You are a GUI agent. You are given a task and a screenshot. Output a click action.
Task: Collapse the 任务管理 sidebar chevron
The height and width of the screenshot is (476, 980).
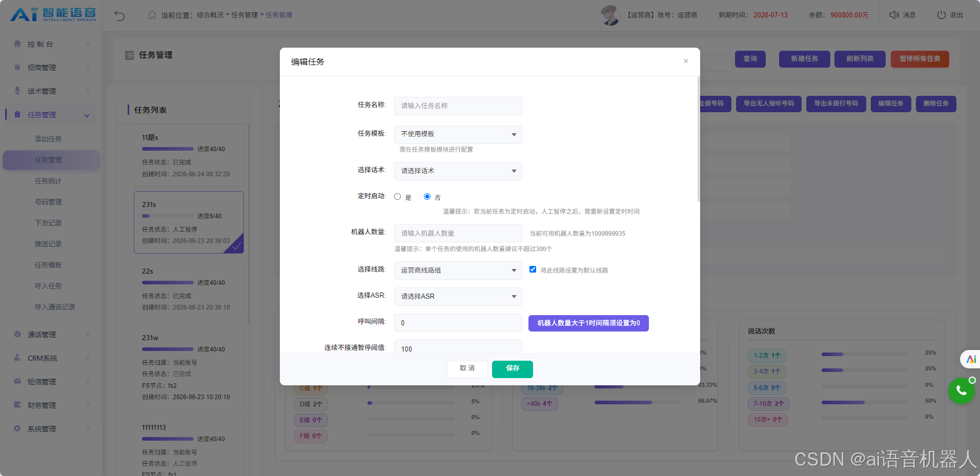coord(87,115)
